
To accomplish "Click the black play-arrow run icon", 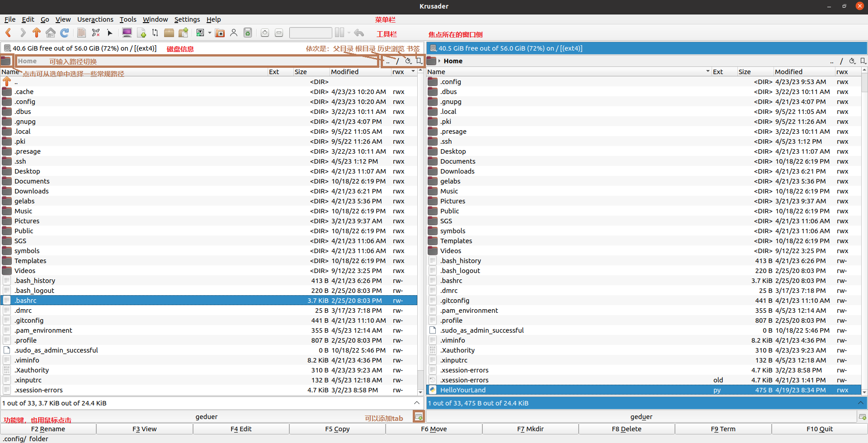I will (x=109, y=33).
